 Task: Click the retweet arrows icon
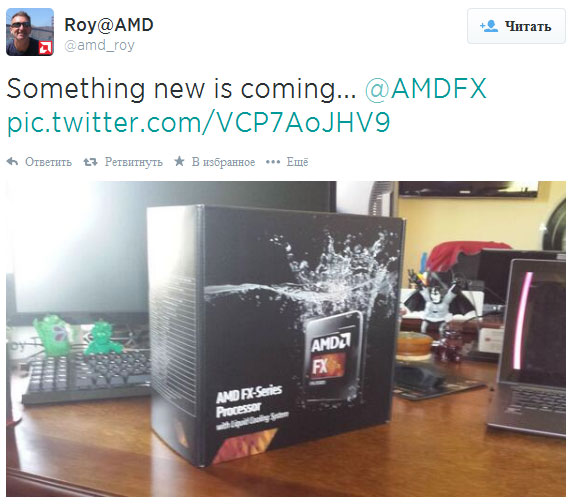point(90,162)
